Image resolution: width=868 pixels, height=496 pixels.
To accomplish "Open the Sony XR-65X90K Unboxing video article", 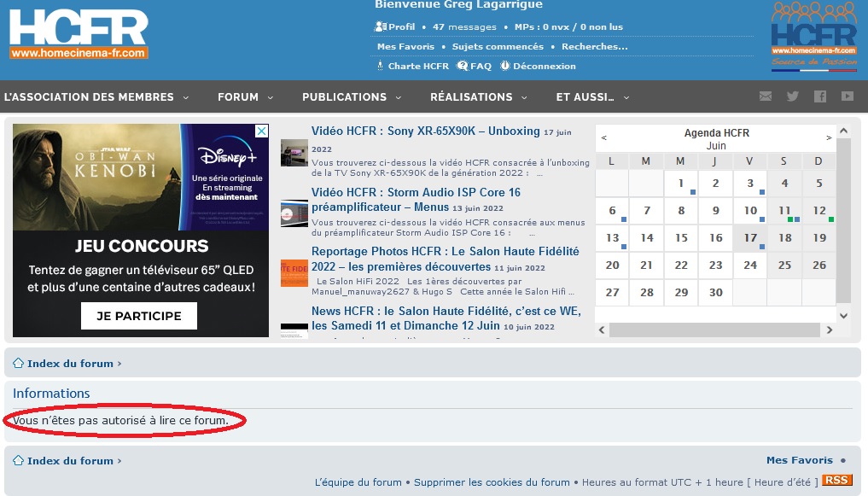I will (425, 131).
